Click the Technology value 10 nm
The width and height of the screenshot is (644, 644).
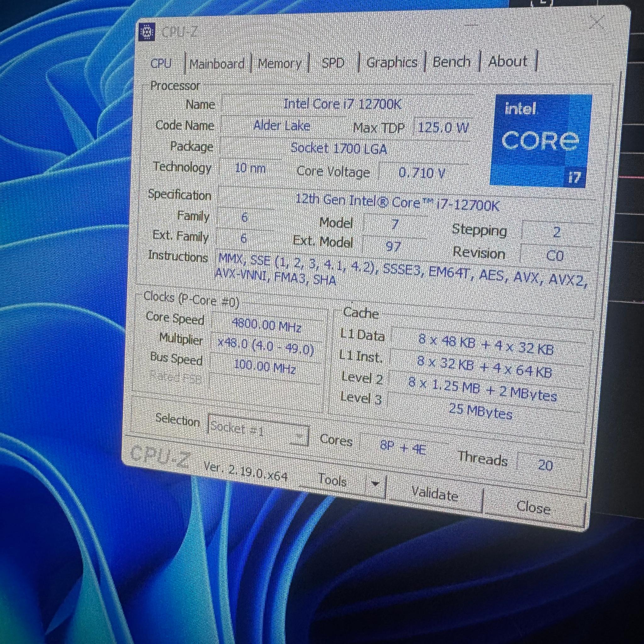tap(250, 168)
